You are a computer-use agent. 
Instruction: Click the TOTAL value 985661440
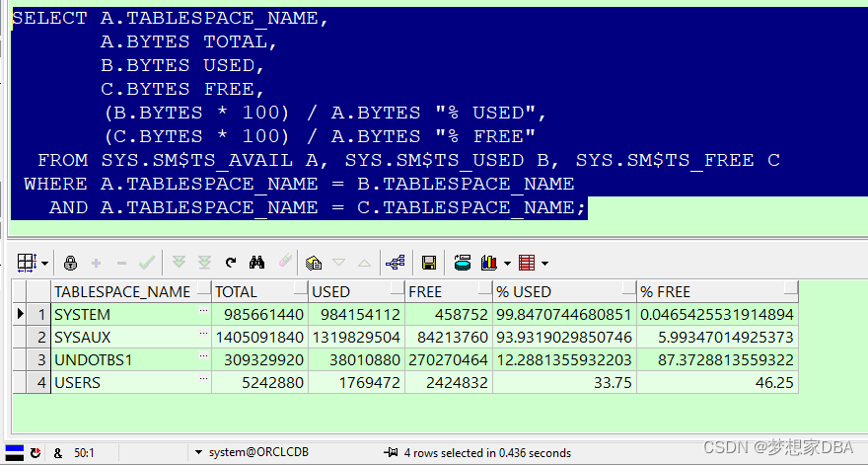point(260,314)
